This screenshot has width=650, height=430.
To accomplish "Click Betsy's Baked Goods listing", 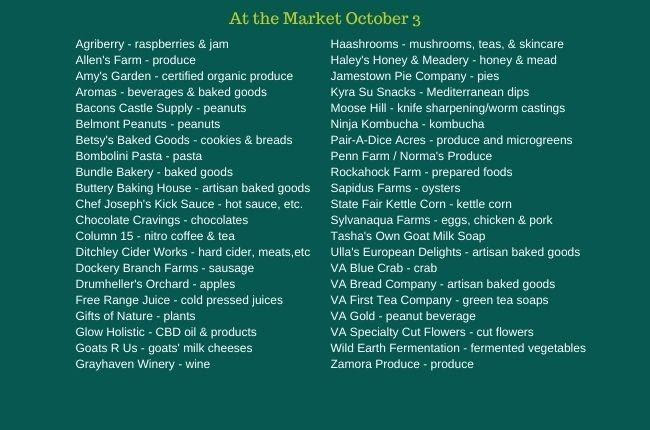I will tap(184, 140).
